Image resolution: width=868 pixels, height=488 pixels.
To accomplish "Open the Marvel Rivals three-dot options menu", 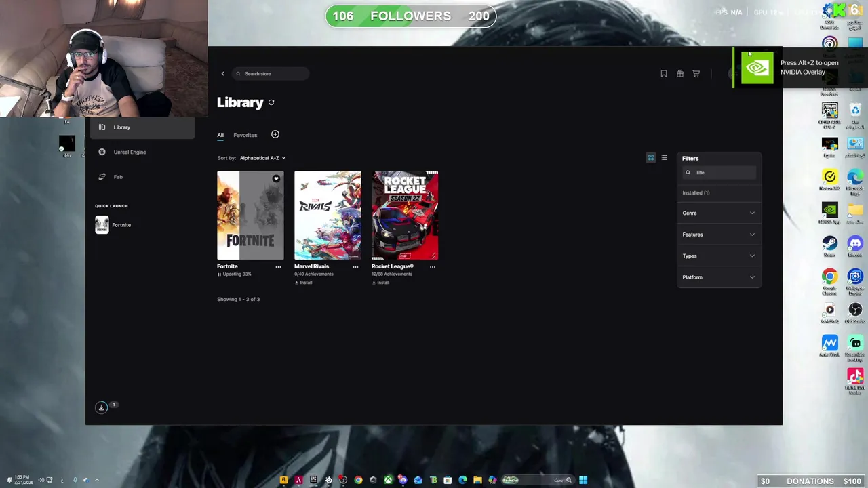I will [x=355, y=267].
